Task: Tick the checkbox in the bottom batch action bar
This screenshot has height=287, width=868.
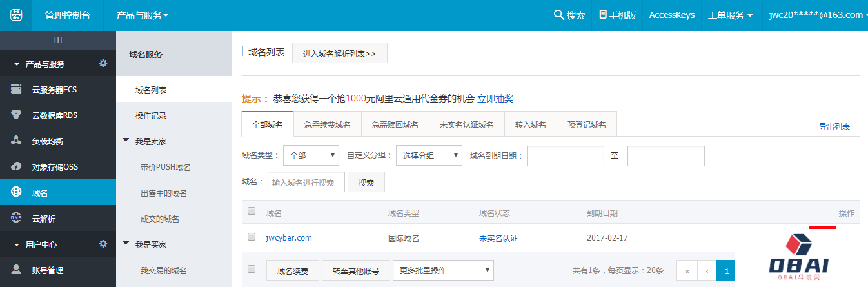Action: coord(252,269)
